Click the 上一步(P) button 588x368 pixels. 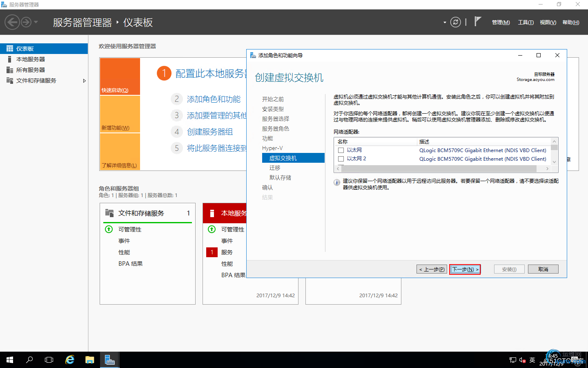432,269
